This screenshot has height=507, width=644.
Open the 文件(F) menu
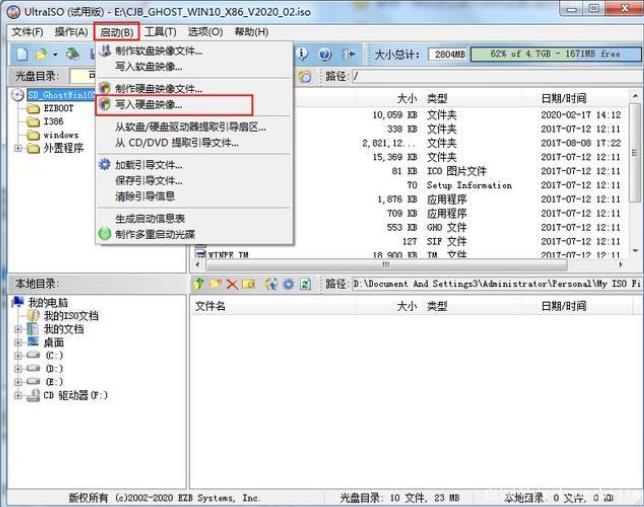[27, 32]
